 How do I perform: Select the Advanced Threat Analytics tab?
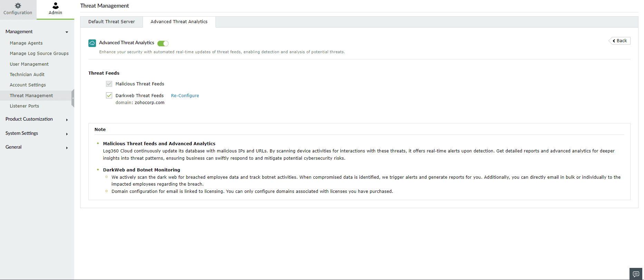coord(179,22)
